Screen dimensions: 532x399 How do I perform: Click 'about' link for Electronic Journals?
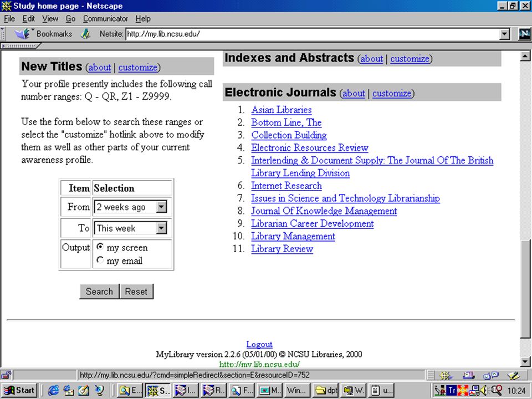point(354,93)
